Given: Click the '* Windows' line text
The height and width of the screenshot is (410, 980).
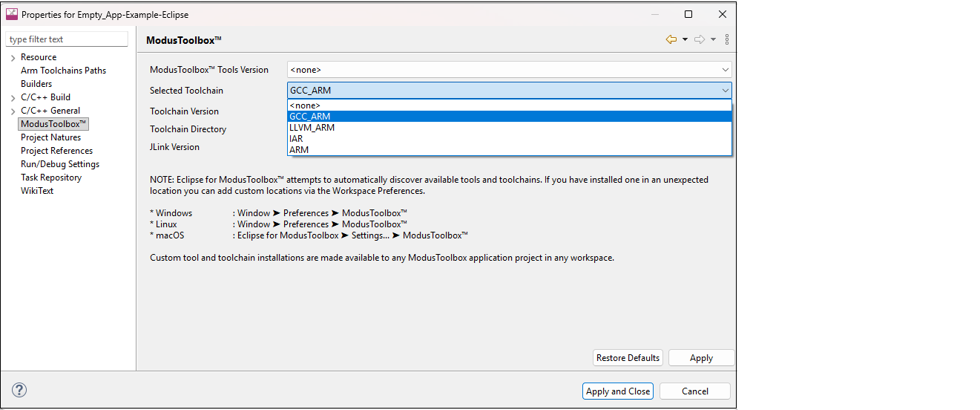Looking at the screenshot, I should (278, 213).
